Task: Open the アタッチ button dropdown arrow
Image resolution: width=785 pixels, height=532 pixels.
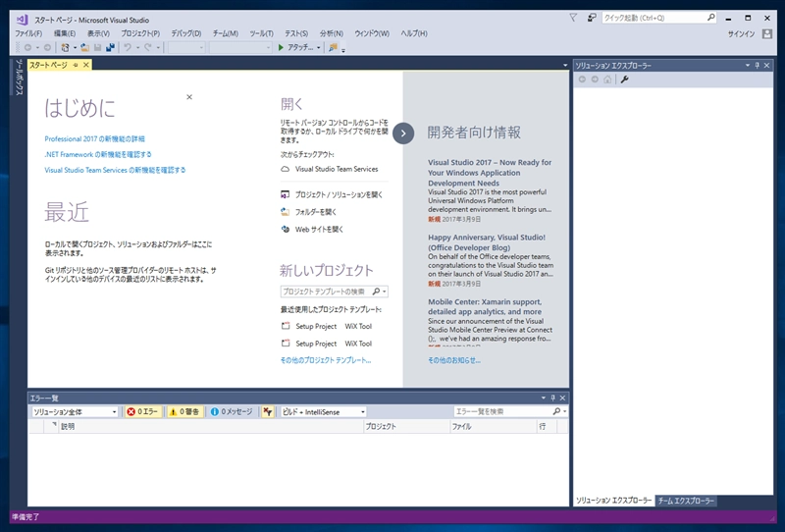Action: [x=318, y=47]
